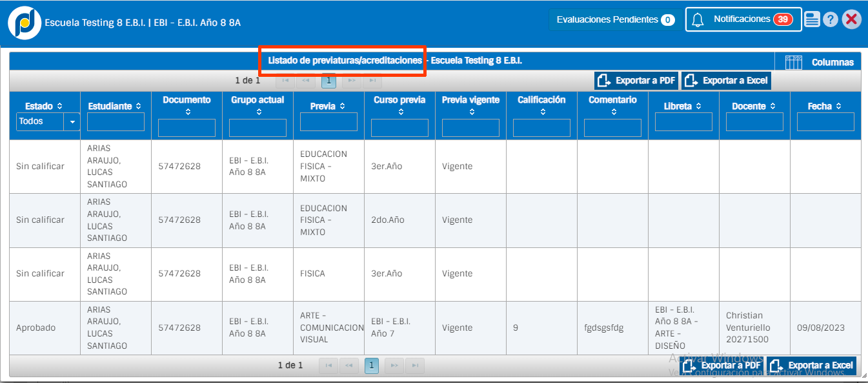
Task: Focus the Previa vigente filter field
Action: (x=471, y=127)
